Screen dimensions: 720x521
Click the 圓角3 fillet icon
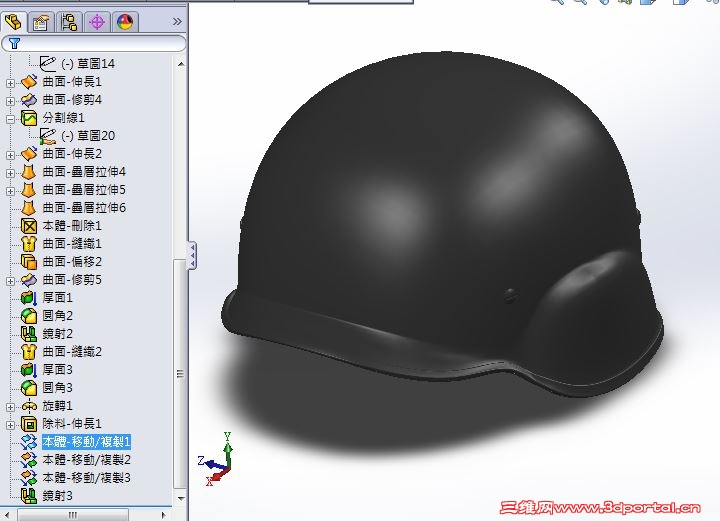pos(29,388)
